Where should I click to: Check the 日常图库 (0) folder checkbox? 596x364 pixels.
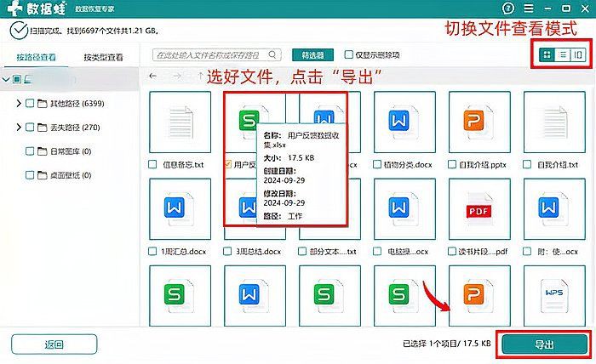click(30, 151)
